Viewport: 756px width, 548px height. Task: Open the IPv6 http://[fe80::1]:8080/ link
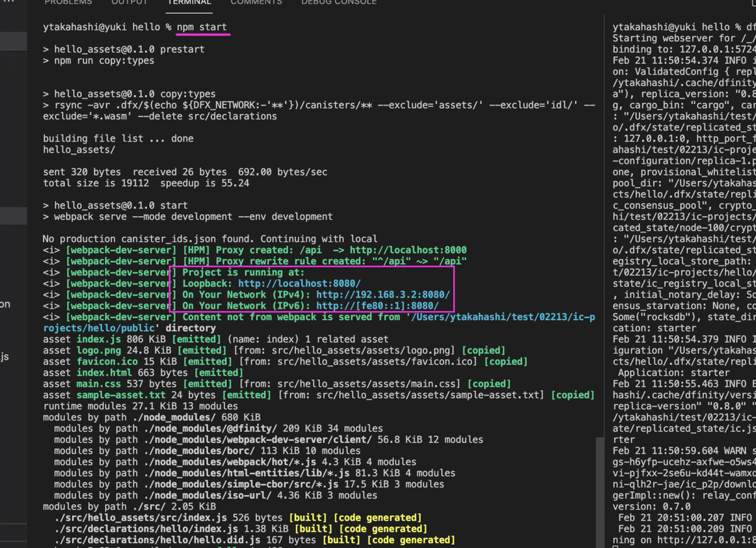tap(377, 306)
